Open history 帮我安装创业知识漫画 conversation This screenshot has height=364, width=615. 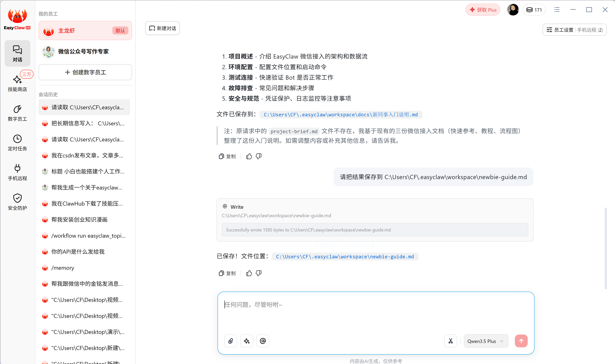[84, 220]
